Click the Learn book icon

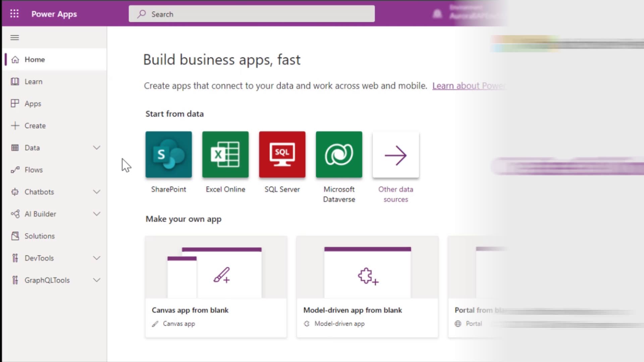15,81
